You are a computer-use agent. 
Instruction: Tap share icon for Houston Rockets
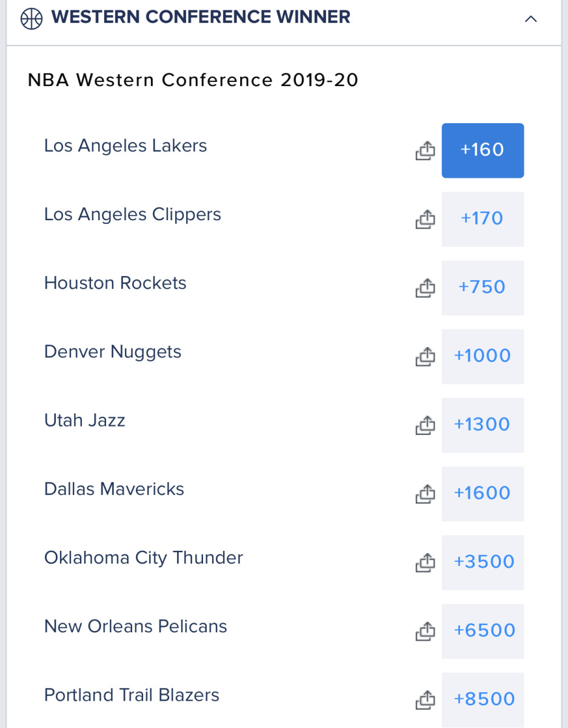425,288
